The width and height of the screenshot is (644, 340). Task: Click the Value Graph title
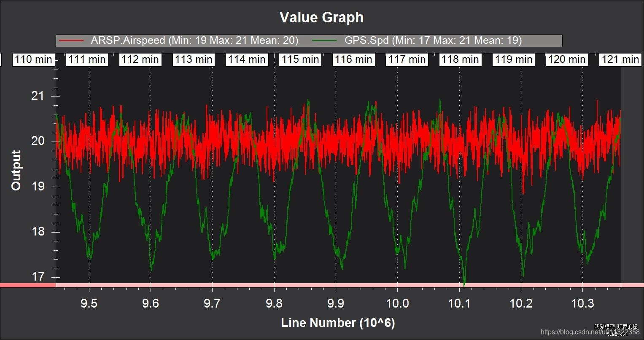point(321,17)
